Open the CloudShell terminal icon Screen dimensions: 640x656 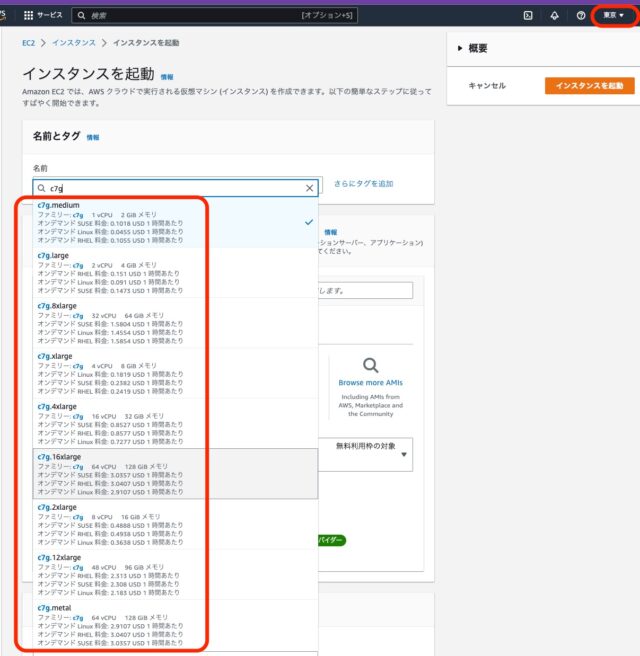point(528,15)
